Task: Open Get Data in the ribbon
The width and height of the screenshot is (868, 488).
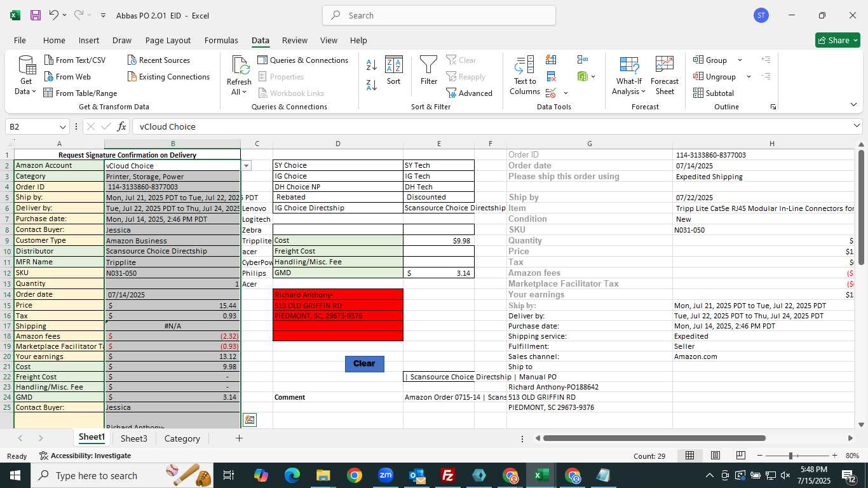Action: click(26, 76)
